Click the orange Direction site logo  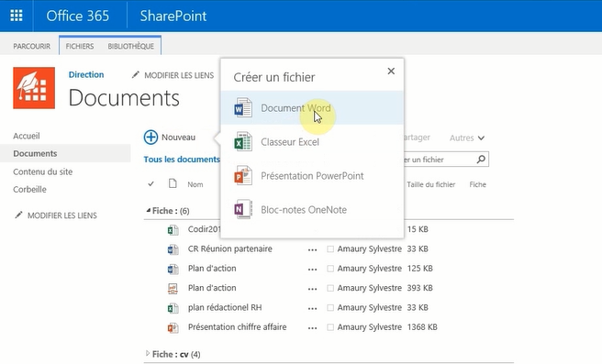tap(34, 88)
